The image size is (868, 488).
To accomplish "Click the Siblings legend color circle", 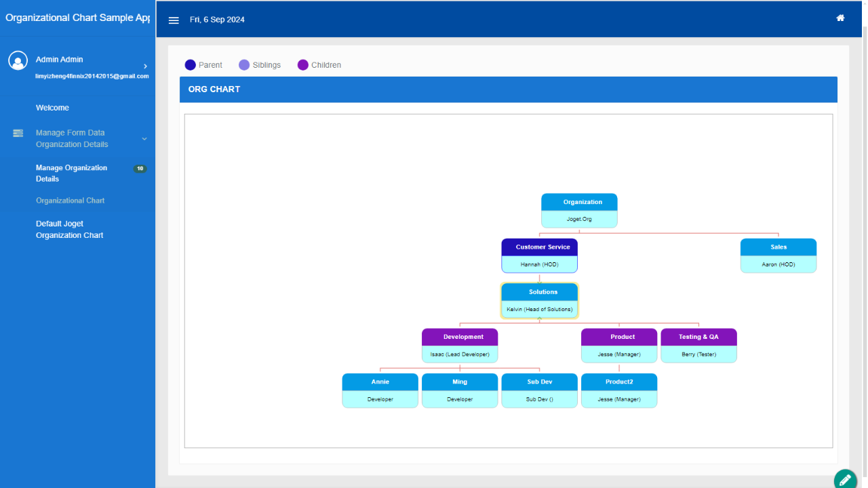I will coord(244,65).
